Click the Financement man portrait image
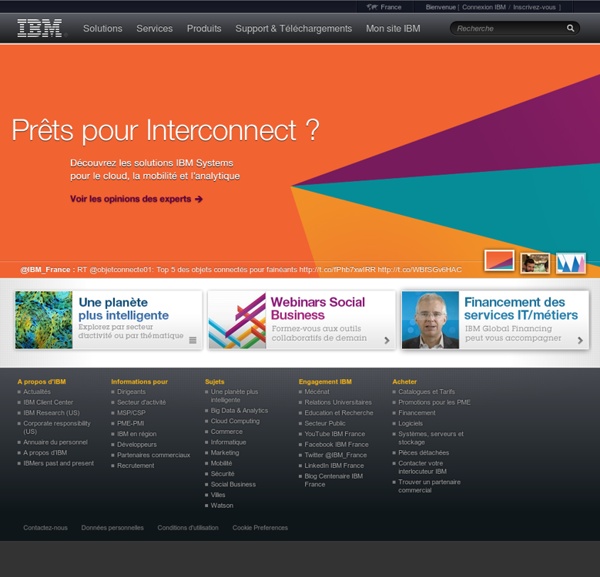 (x=430, y=320)
